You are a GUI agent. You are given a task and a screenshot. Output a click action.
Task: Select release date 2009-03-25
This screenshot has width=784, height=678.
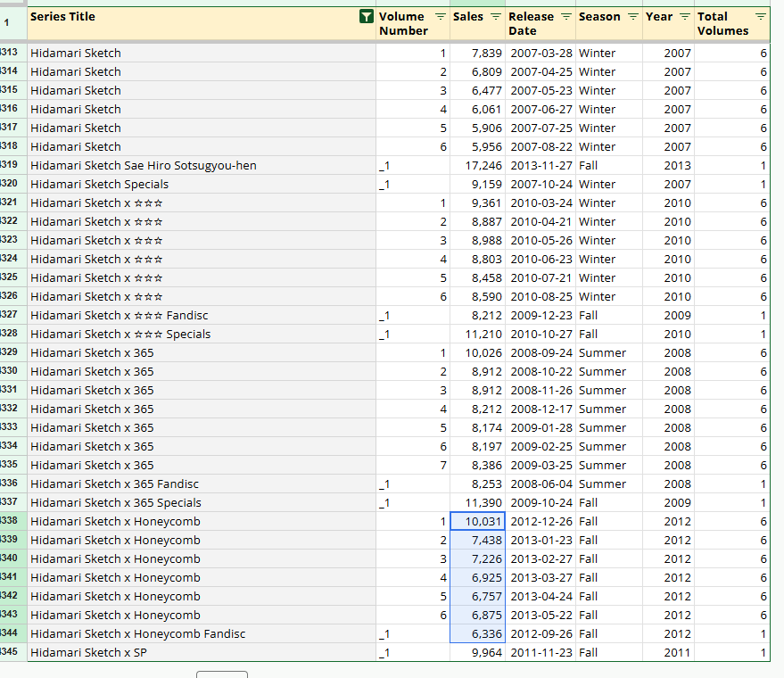[x=541, y=465]
